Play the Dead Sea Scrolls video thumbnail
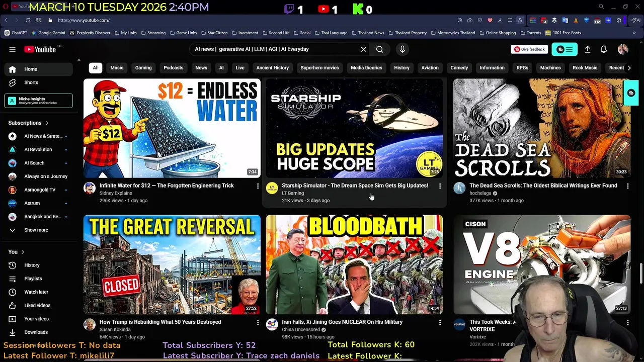This screenshot has height=362, width=644. point(542,128)
